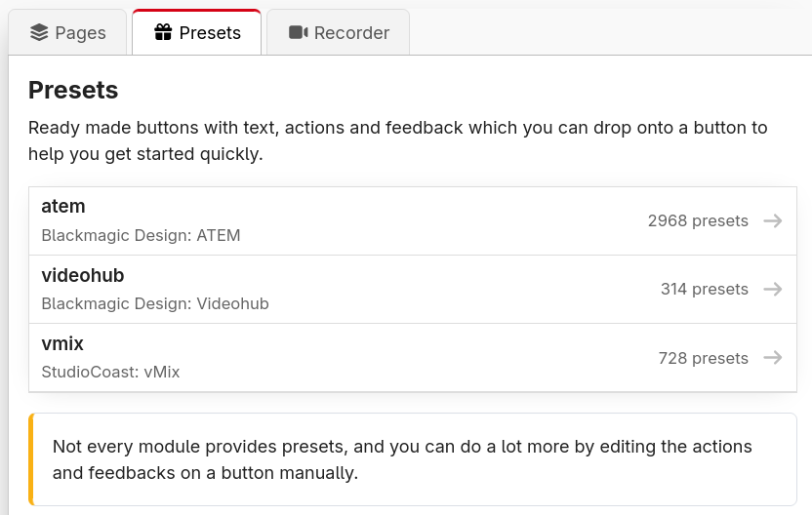Select the Presets tab
The image size is (812, 515).
[x=197, y=32]
